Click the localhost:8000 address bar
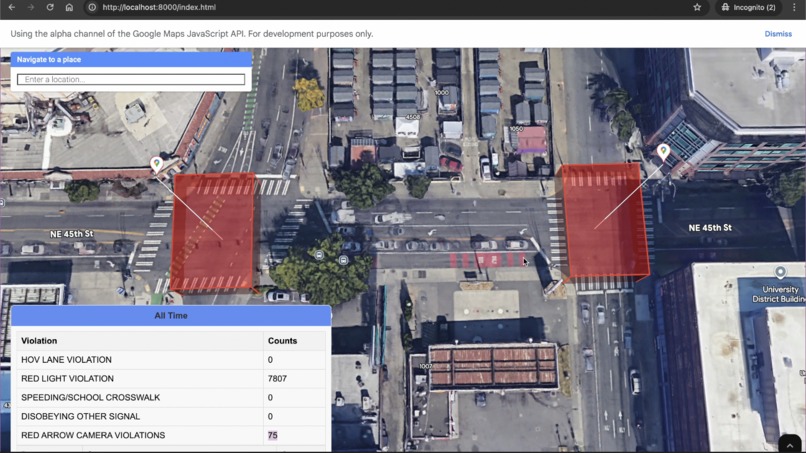The image size is (806, 453). pos(159,7)
